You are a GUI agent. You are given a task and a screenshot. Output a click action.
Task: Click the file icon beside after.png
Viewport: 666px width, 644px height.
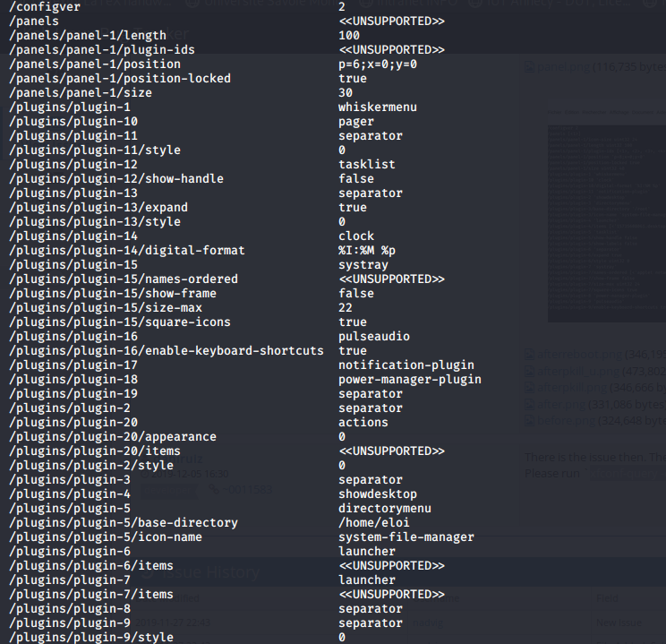click(529, 404)
